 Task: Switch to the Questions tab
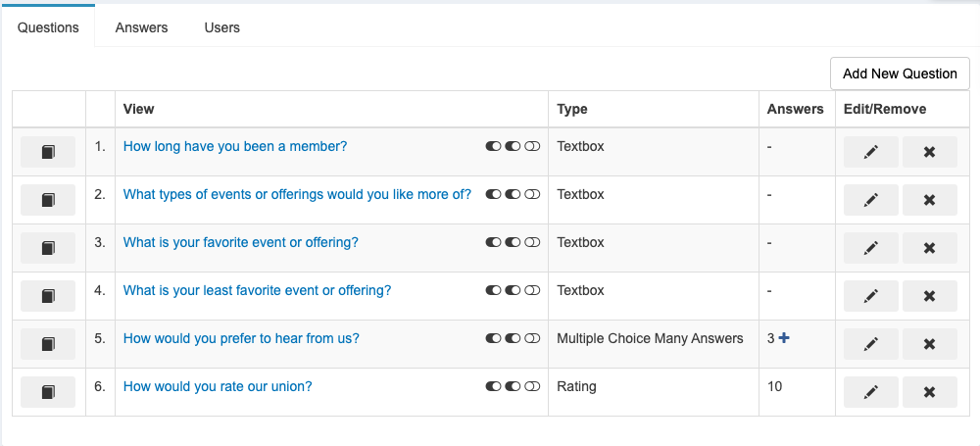click(48, 27)
